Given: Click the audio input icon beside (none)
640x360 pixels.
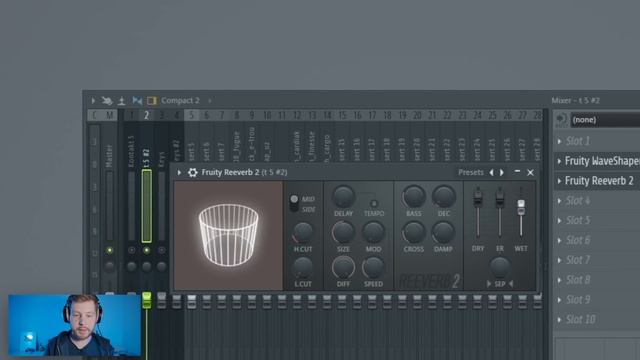Looking at the screenshot, I should click(562, 120).
